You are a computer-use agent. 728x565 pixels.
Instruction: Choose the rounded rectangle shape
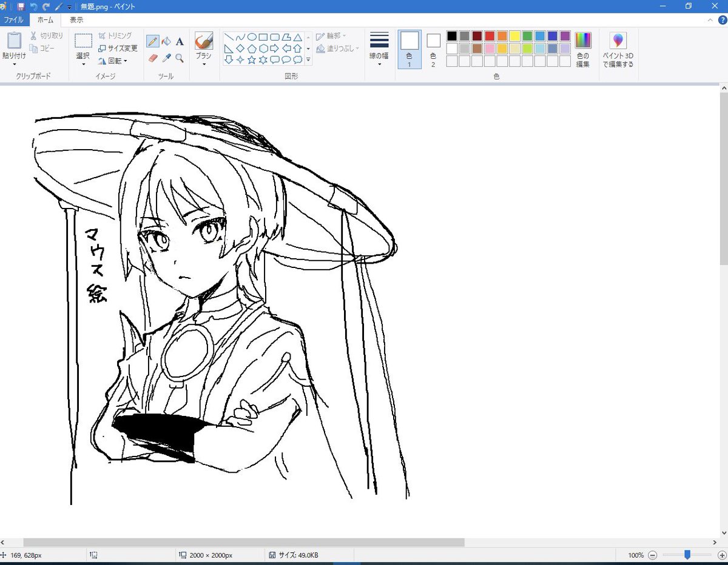[275, 37]
